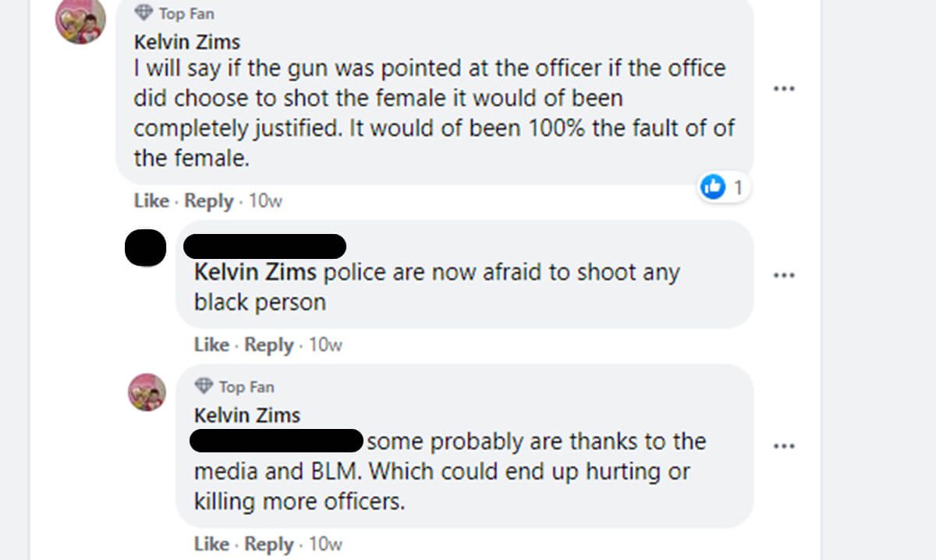Click the blacked-out avatar of the middle reply
Screen dimensions: 936x560
145,248
